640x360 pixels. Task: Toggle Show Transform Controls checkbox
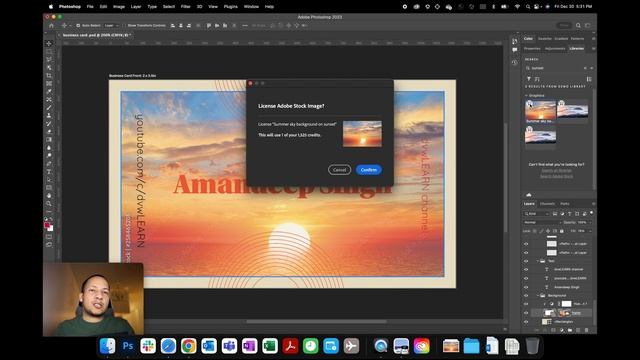[124, 25]
